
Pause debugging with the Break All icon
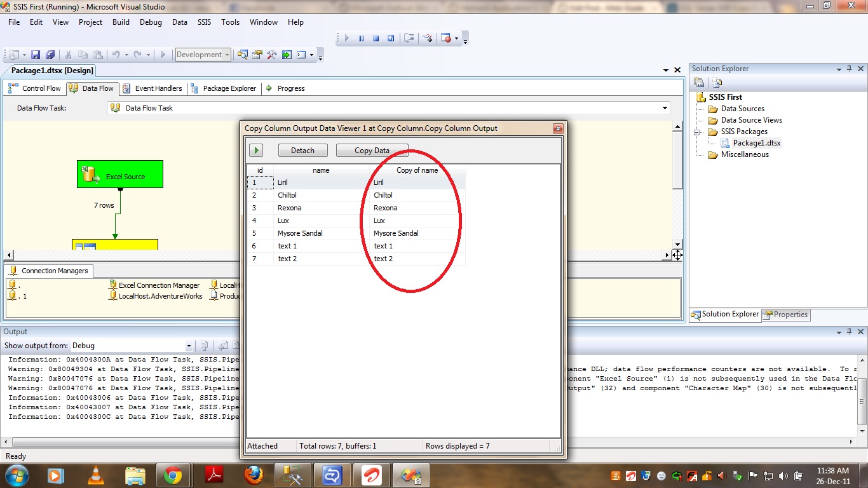361,38
